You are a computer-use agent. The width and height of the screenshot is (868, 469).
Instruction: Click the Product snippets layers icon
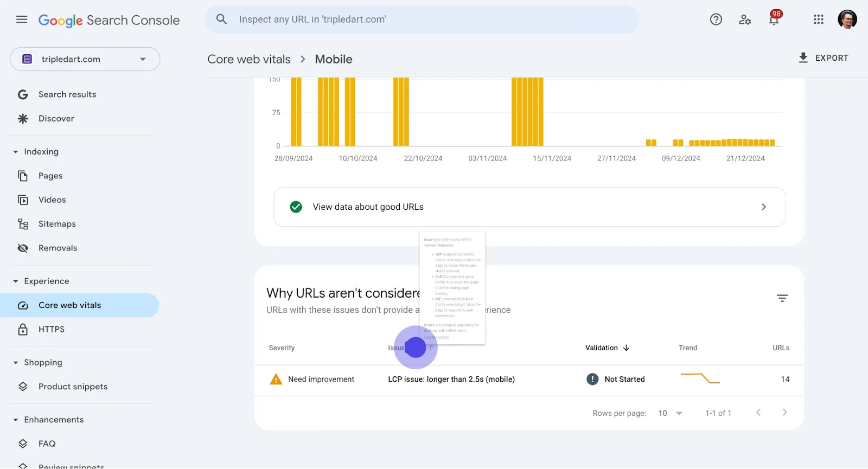[x=23, y=387]
